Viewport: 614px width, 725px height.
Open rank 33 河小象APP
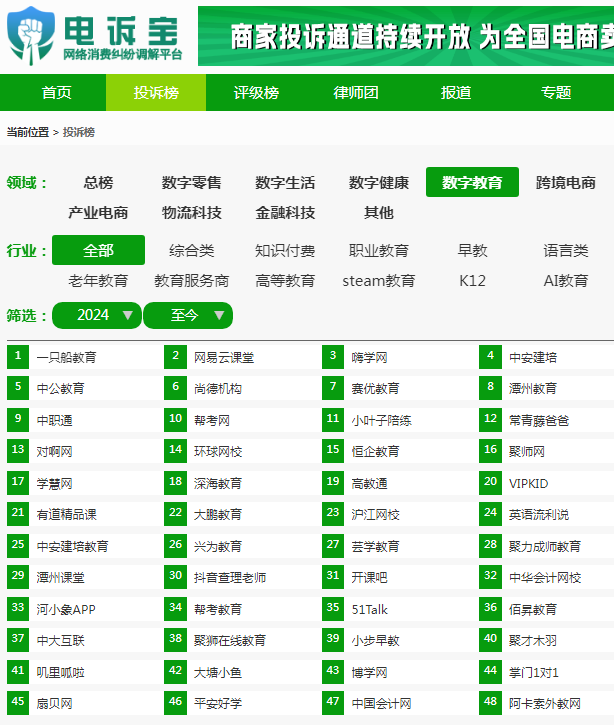tap(66, 609)
